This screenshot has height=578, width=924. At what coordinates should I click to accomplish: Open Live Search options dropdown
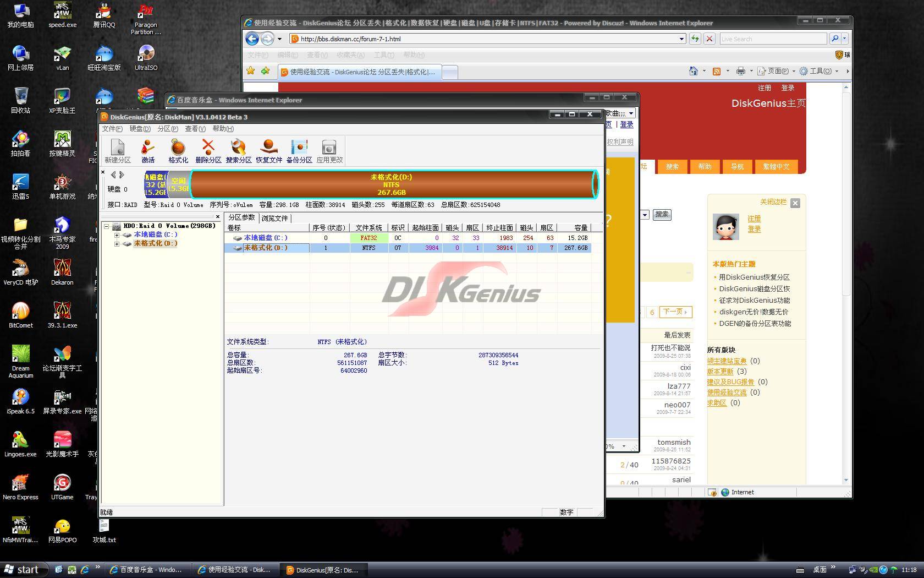(844, 39)
